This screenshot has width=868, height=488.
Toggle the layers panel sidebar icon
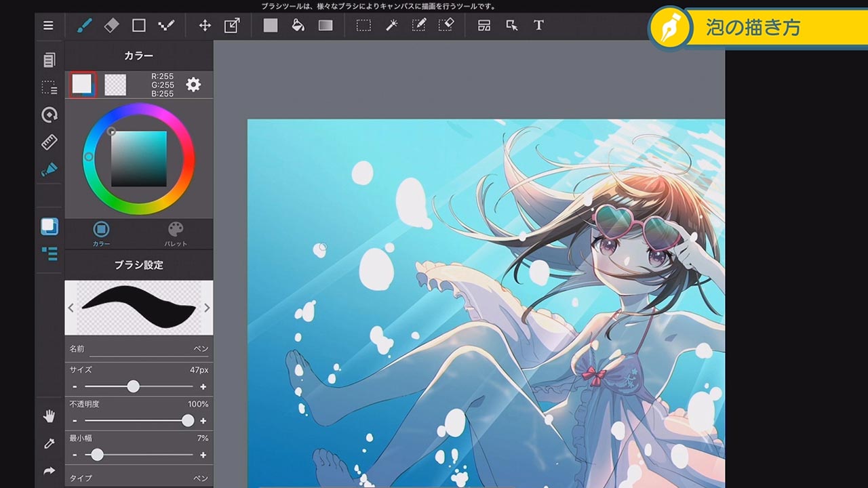[x=50, y=254]
